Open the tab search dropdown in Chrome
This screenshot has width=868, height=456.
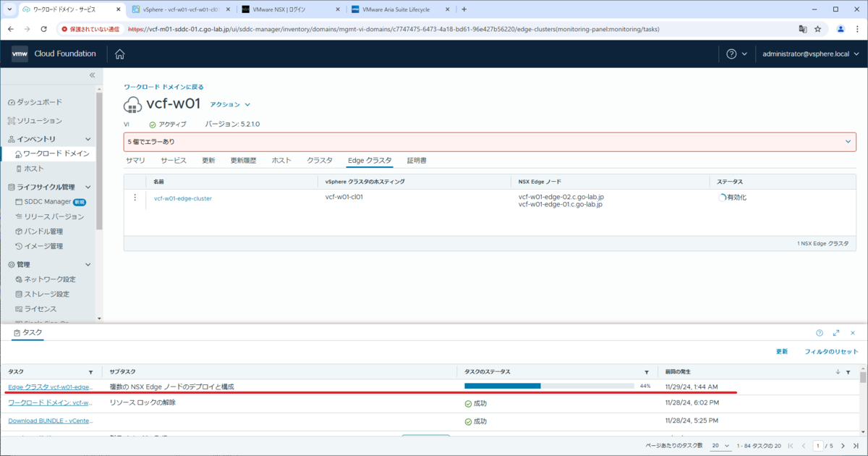point(9,9)
